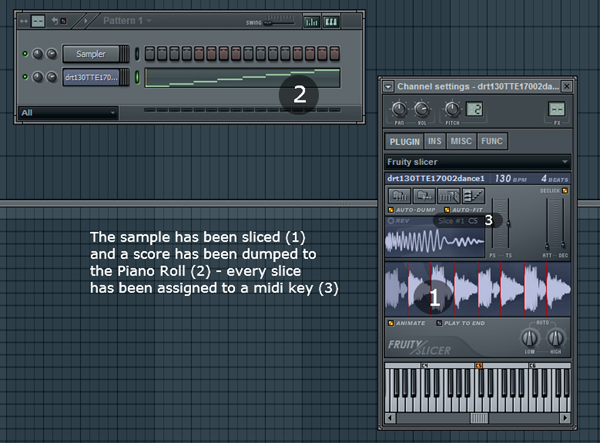Enable the last step of the Sampler row
Image resolution: width=600 pixels, height=443 pixels.
tap(335, 54)
